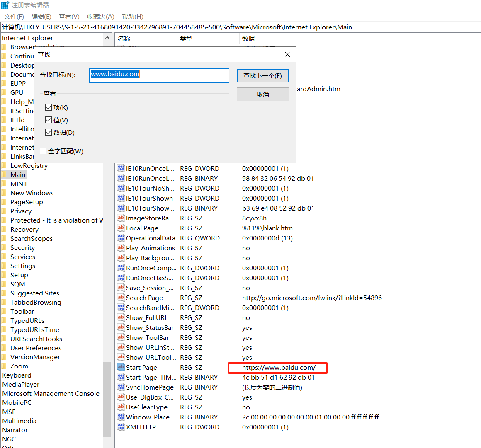The height and width of the screenshot is (448, 481).
Task: Click the Security folder icon
Action: coord(4,247)
